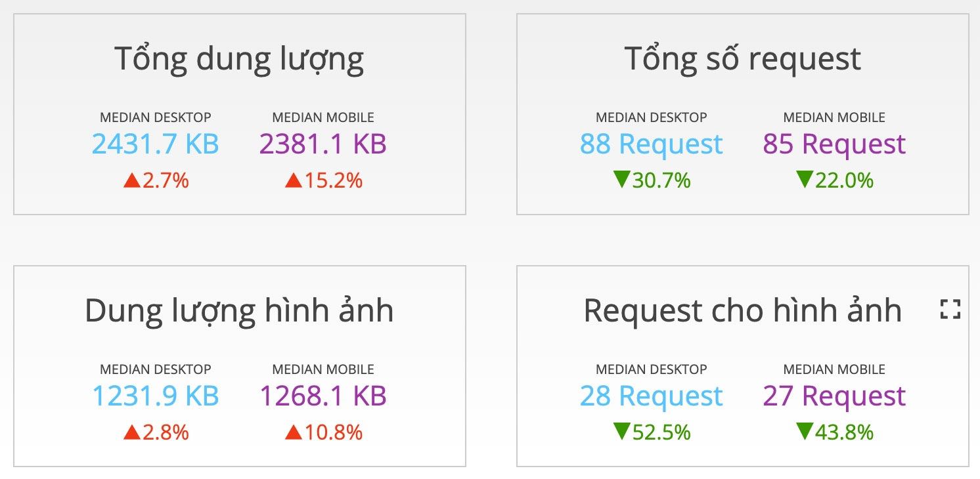Open the Tổng dung lượng card title
980x479 pixels.
(x=240, y=60)
